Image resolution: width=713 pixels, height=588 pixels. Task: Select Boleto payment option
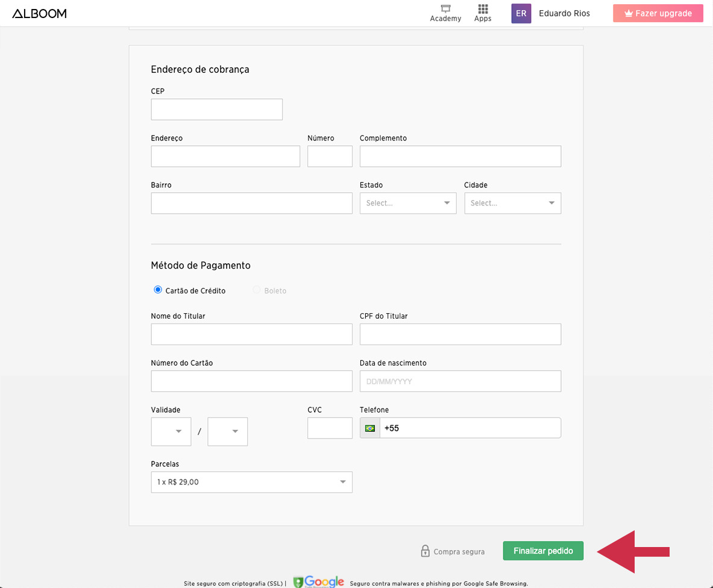point(257,290)
